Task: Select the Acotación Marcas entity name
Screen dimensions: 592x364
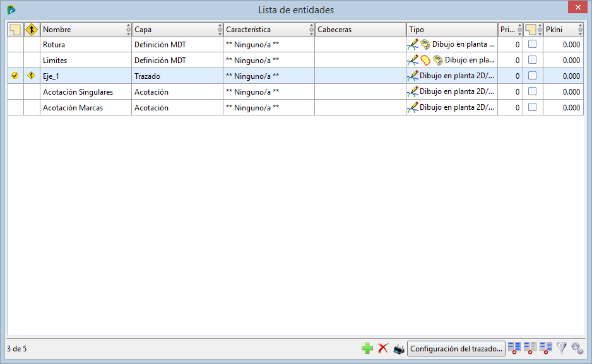Action: tap(73, 108)
